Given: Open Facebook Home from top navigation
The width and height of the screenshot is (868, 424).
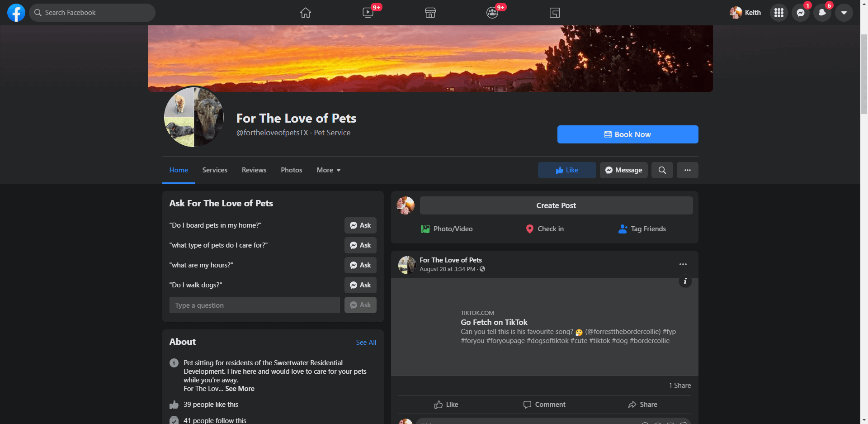Looking at the screenshot, I should 306,13.
